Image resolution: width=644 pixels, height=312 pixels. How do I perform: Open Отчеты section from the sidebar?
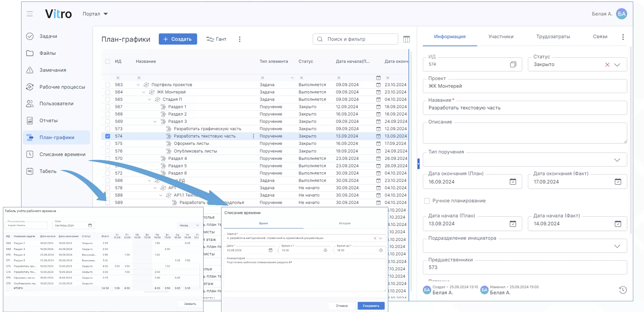click(48, 121)
